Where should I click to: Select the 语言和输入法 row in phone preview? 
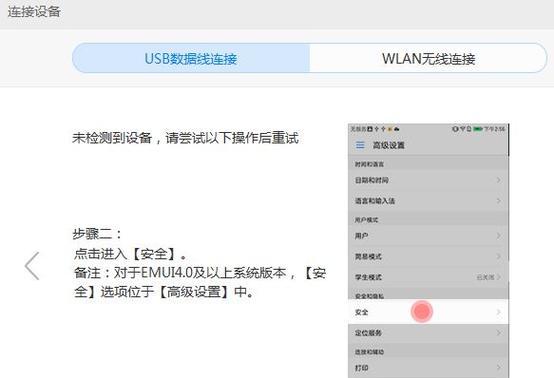coord(428,201)
